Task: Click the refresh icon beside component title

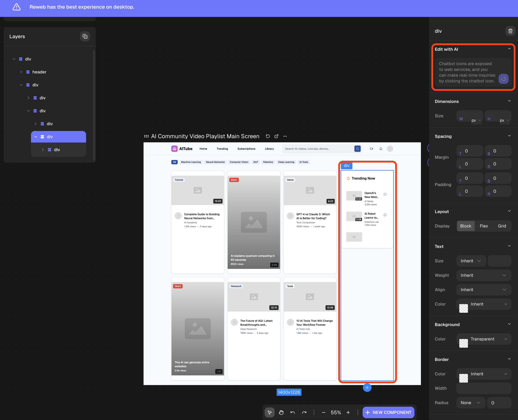Action: [x=268, y=136]
